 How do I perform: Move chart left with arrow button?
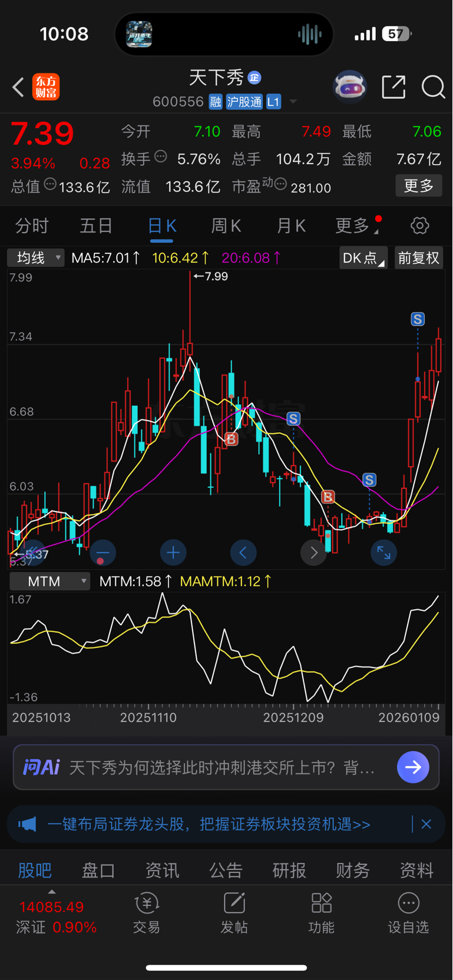click(243, 553)
